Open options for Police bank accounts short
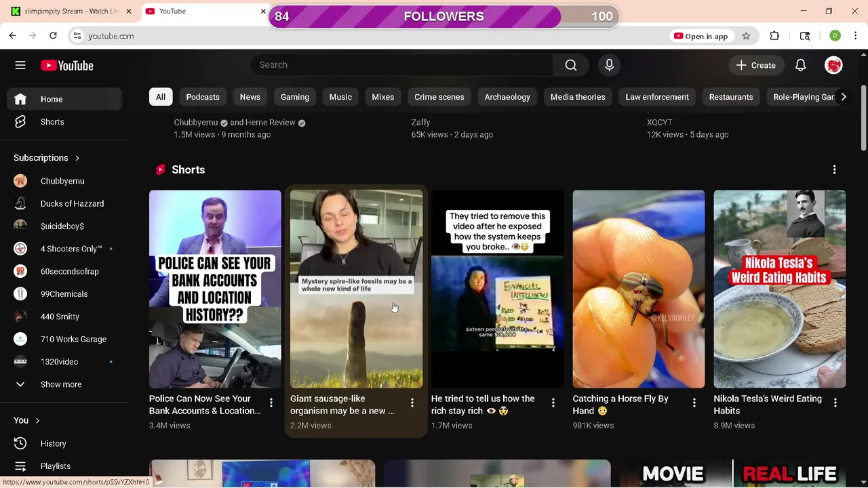868x488 pixels. pos(271,403)
